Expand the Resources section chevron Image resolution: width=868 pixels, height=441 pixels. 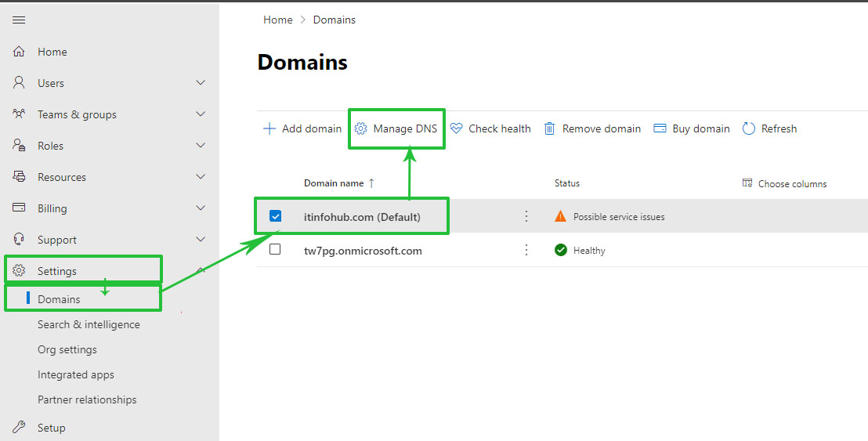201,176
